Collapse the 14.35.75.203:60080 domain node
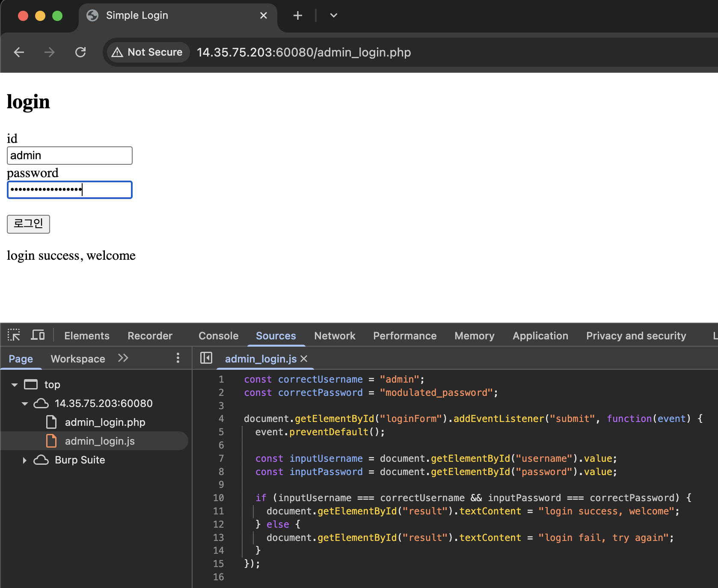The width and height of the screenshot is (718, 588). (25, 404)
